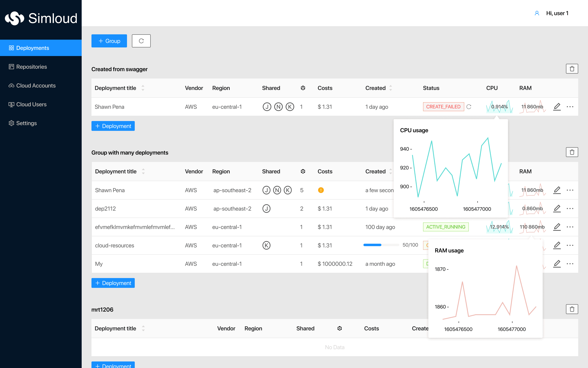Retry the CREATE_FAILED deployment via reload icon
This screenshot has height=368, width=588.
click(469, 107)
